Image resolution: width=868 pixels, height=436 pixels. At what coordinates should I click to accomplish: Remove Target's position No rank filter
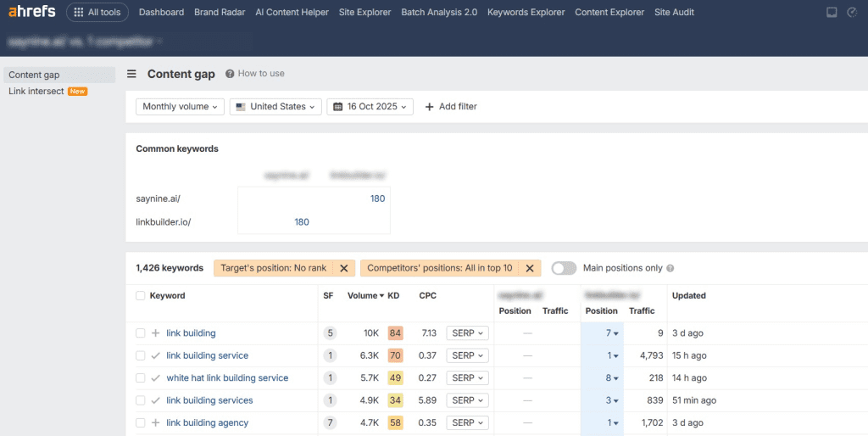[344, 268]
